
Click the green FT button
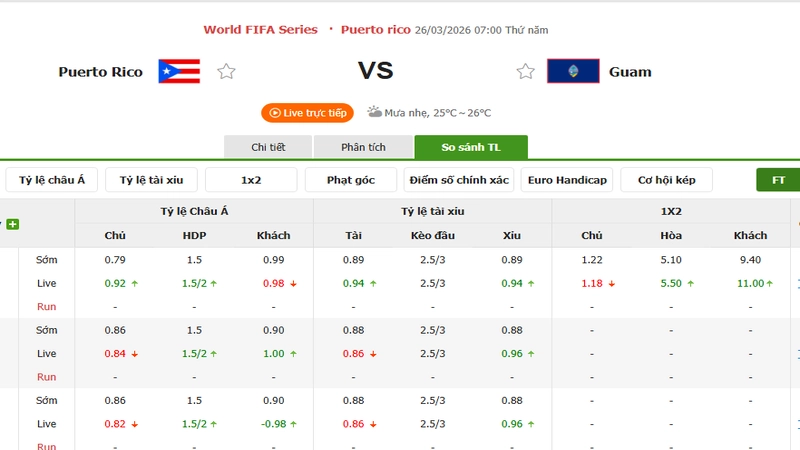779,180
